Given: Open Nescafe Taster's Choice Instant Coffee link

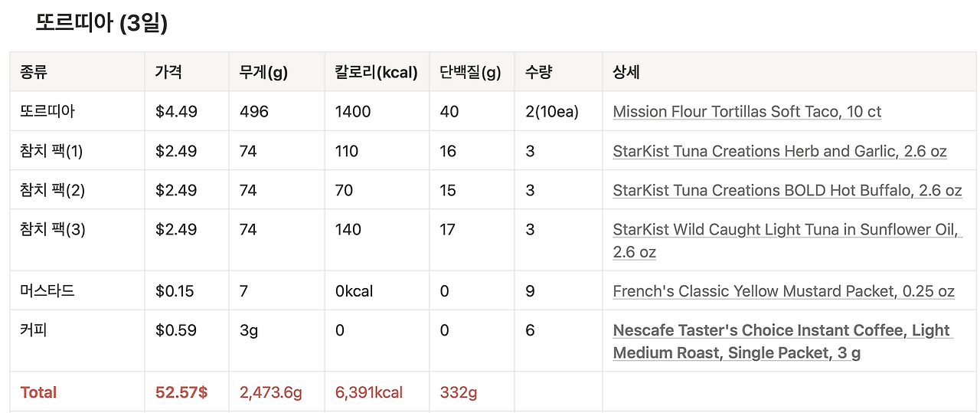Looking at the screenshot, I should click(x=781, y=331).
